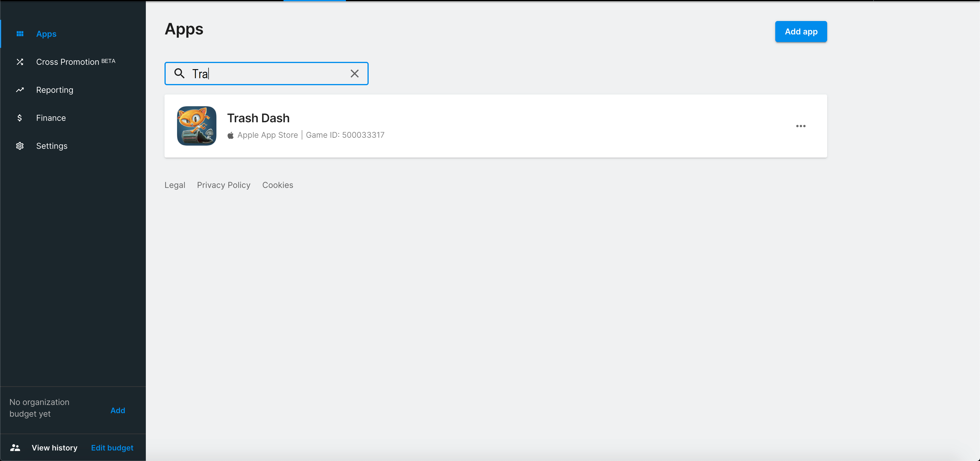The image size is (980, 461).
Task: Click the Apps grid icon in sidebar
Action: pyautogui.click(x=20, y=34)
